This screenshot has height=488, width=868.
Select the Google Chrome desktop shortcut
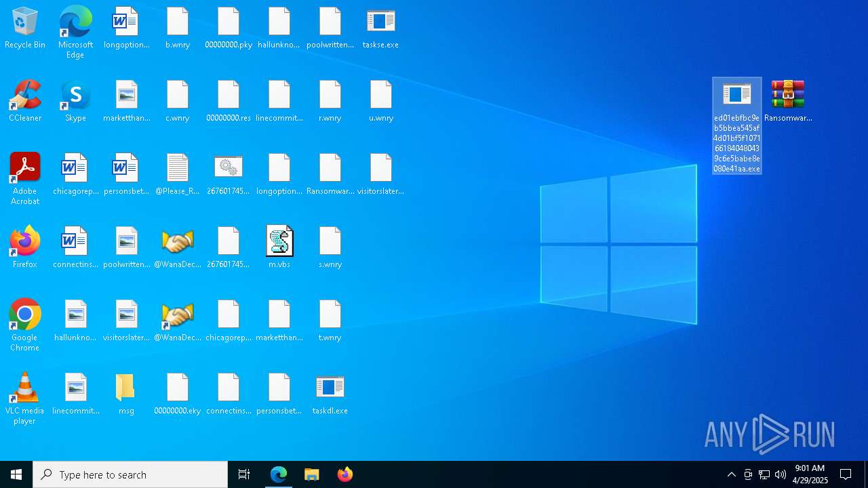[25, 325]
